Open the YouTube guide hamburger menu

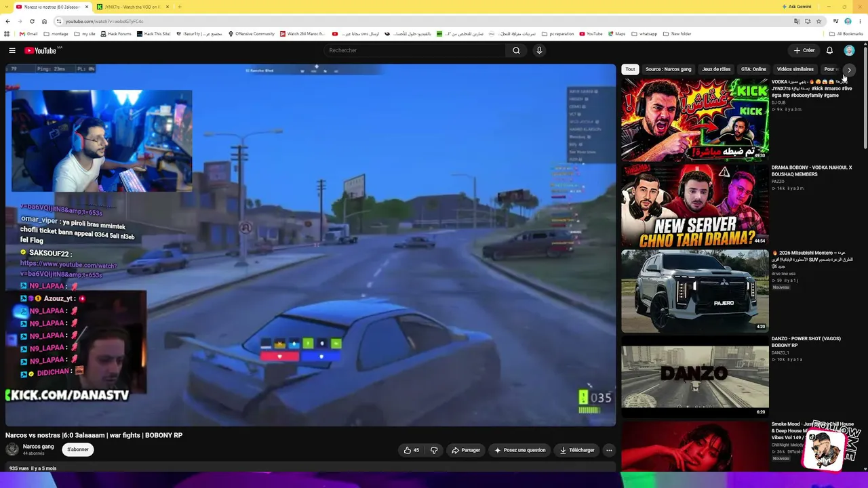tap(12, 50)
